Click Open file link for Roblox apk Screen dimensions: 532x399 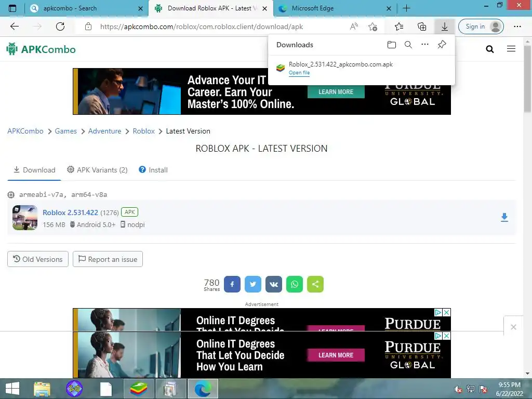299,73
